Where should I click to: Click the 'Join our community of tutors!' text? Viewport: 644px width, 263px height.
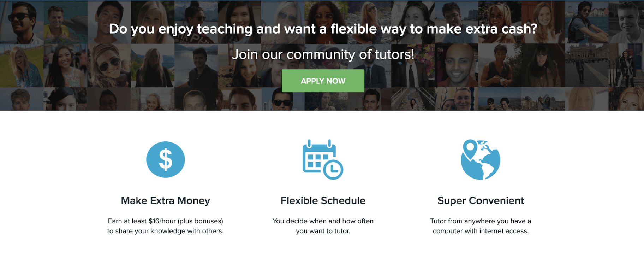click(322, 54)
